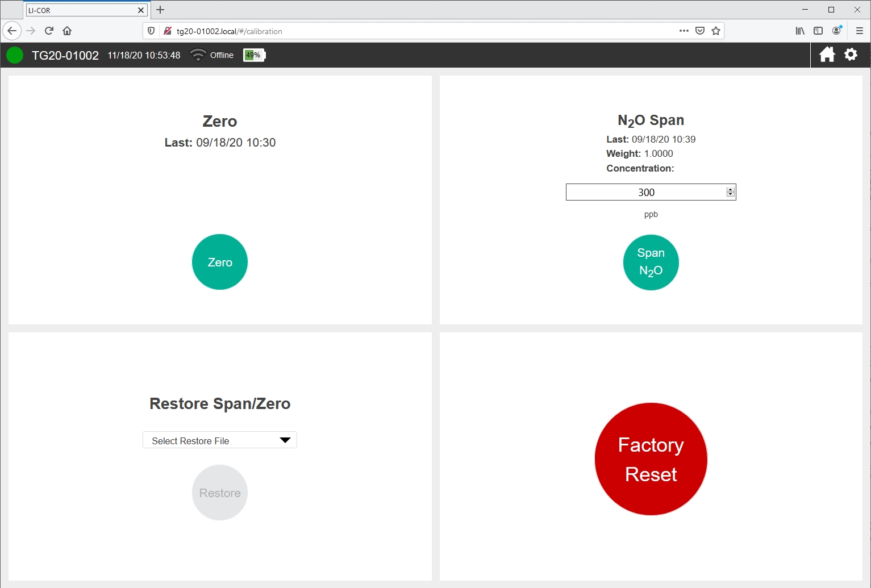The width and height of the screenshot is (871, 588).
Task: Click the Restore Span/Zero heading
Action: click(x=220, y=403)
